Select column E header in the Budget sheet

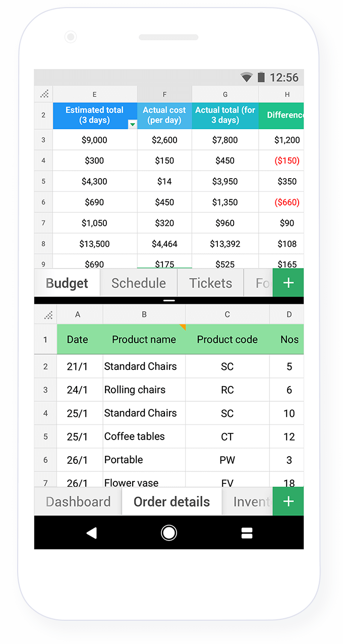point(94,93)
